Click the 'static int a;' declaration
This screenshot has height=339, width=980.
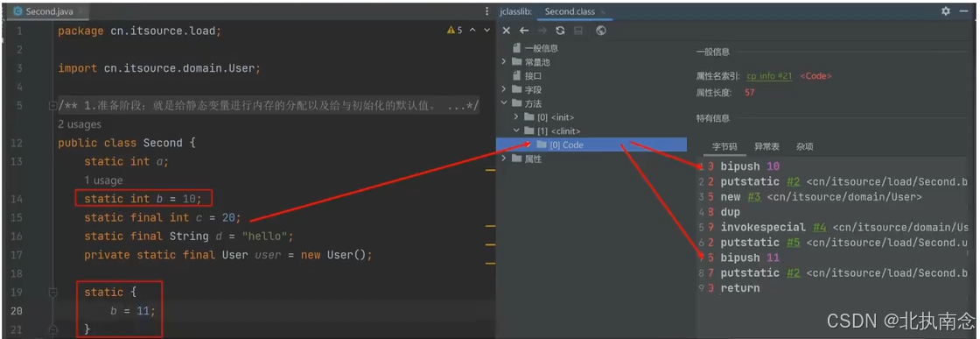click(x=127, y=161)
